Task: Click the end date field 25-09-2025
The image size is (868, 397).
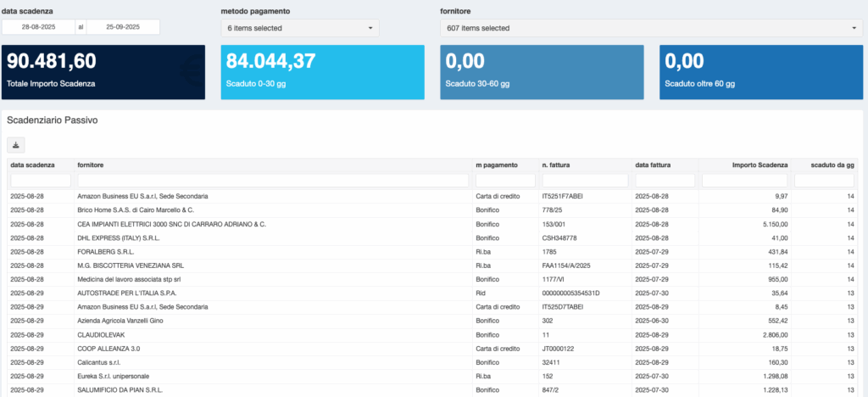Action: tap(124, 27)
